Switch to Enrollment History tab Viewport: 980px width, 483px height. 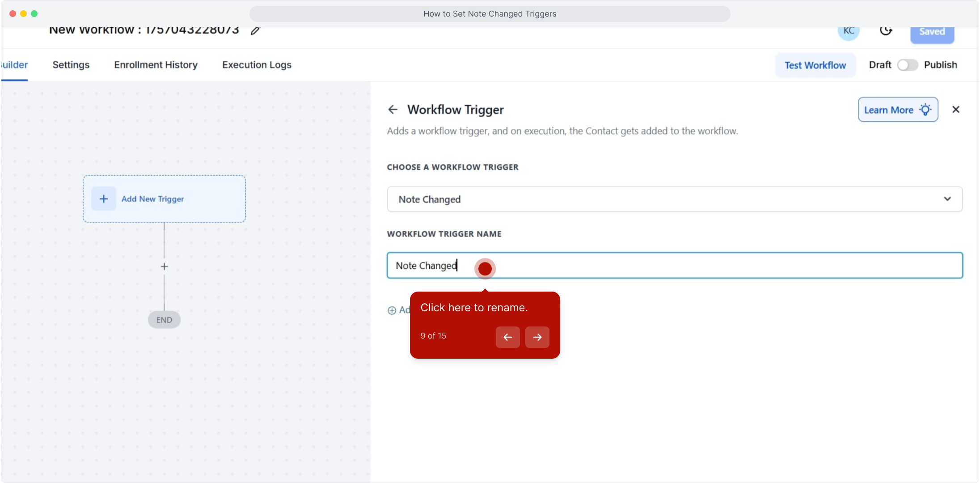156,65
